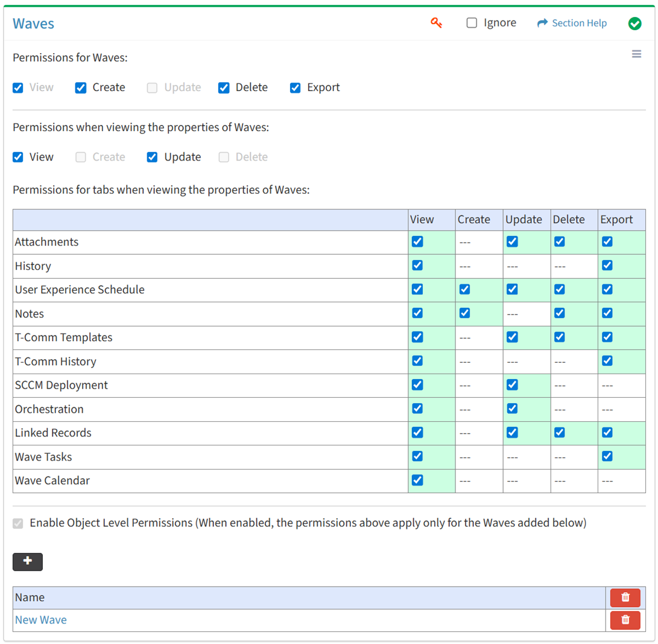
Task: Uncheck Delete permission for Waves
Action: coord(224,88)
